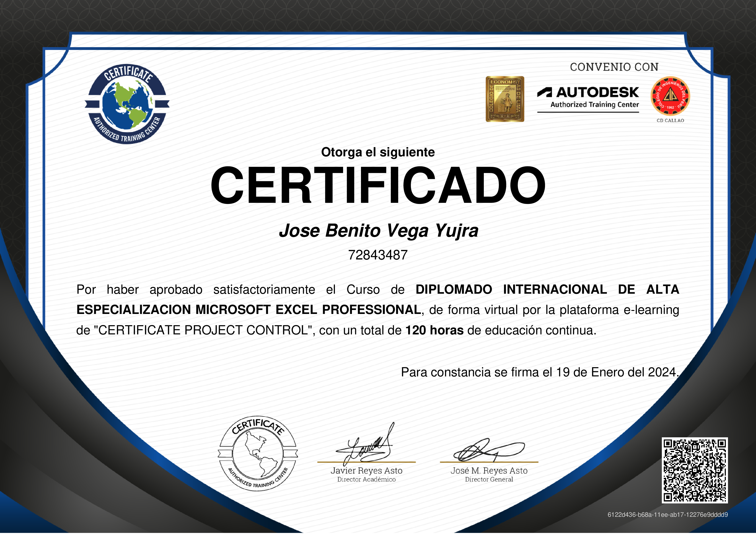The image size is (756, 534).
Task: Click "plataforma e-learning" text
Action: [619, 310]
